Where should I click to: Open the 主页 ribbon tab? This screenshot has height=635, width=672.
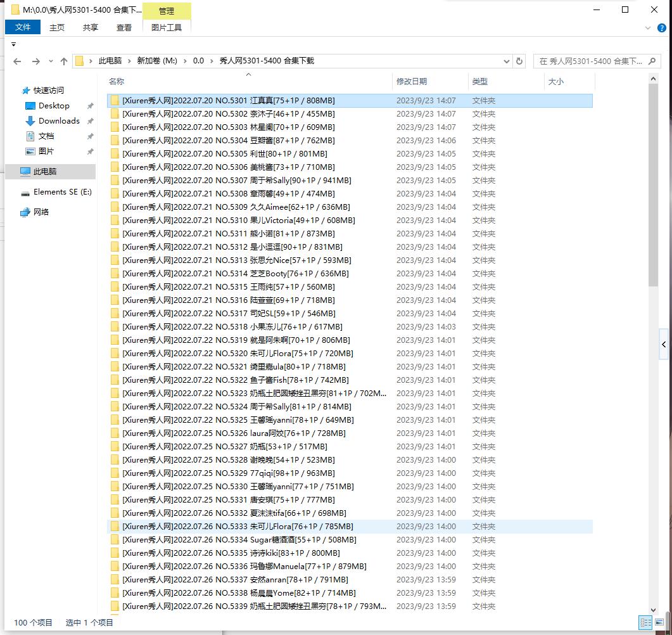click(x=56, y=27)
